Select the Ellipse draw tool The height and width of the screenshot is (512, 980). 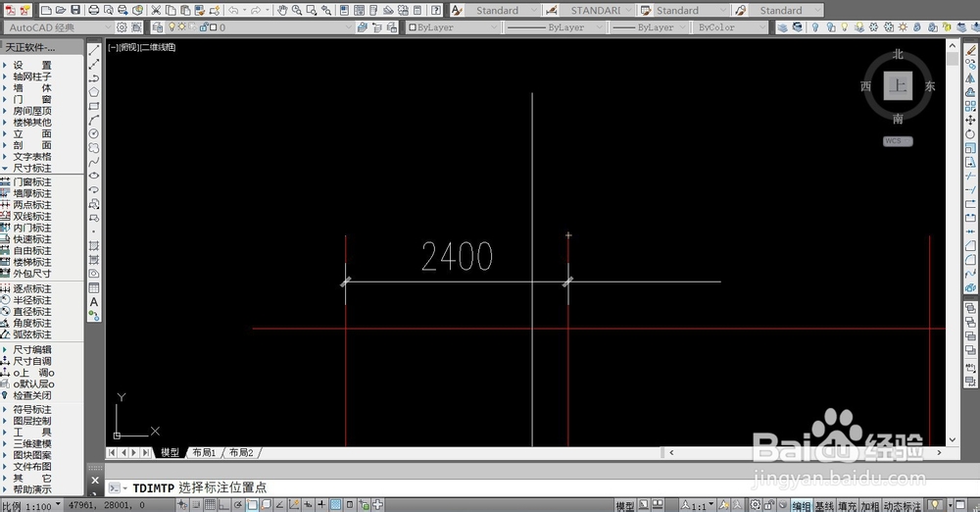pyautogui.click(x=94, y=176)
